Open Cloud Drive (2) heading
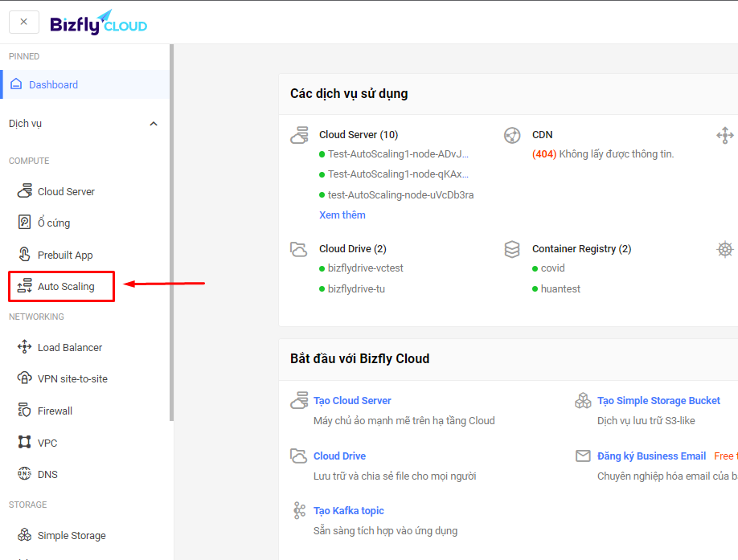 353,249
